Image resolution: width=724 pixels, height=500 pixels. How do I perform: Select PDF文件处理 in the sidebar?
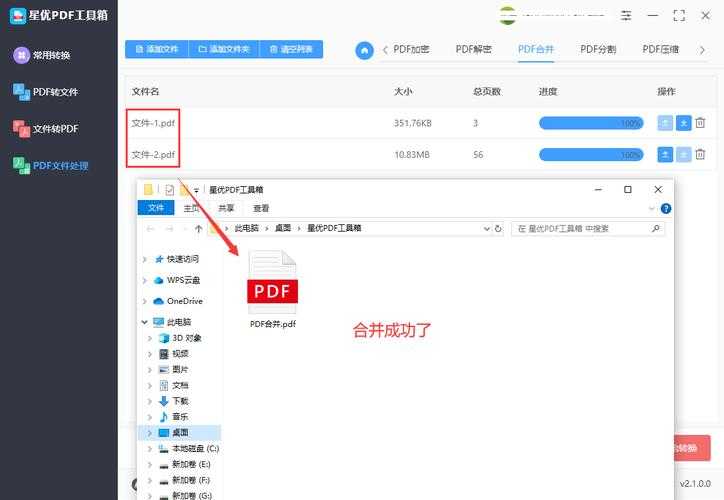50,166
